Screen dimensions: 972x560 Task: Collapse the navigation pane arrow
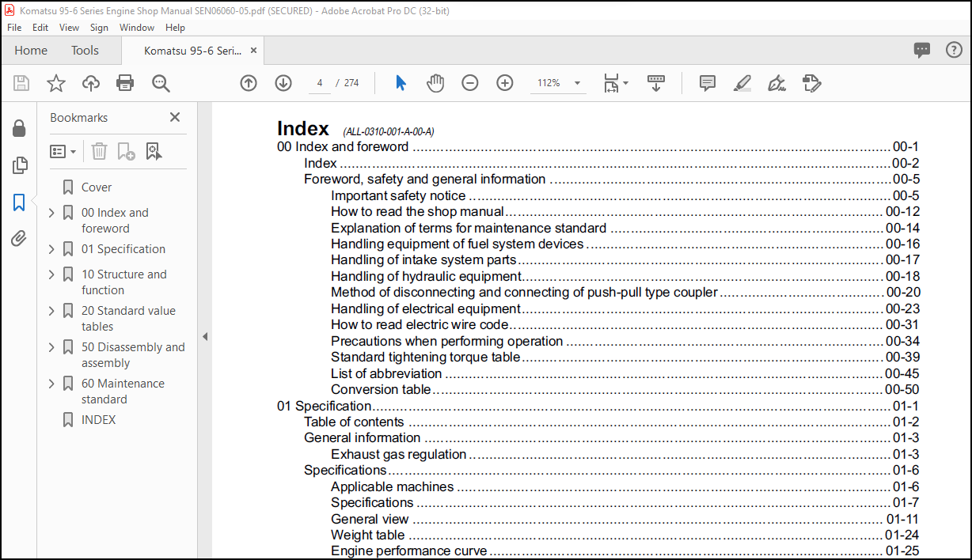click(205, 336)
